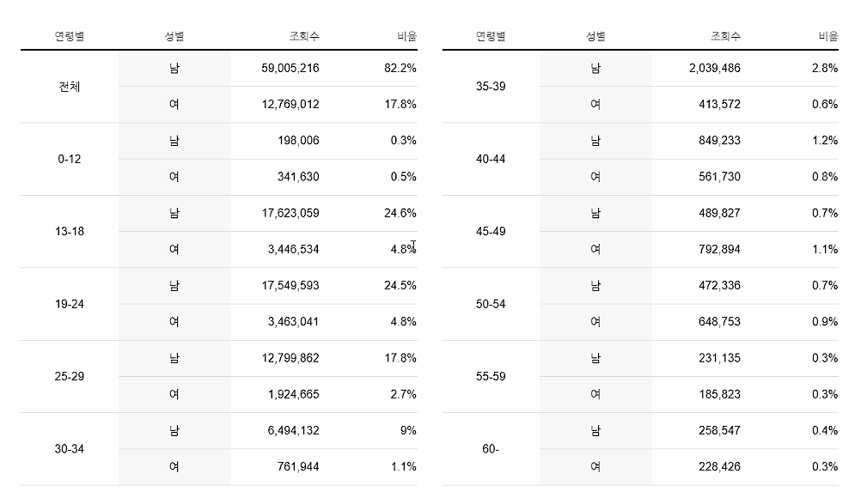861x504 pixels.
Task: Select the 30-34 age group cell
Action: coord(70,449)
